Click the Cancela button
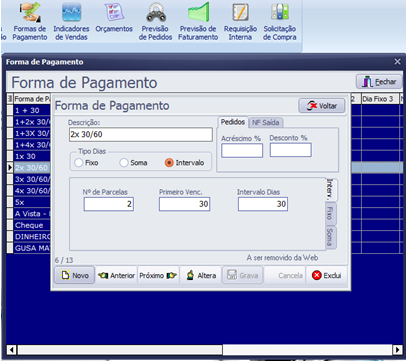 click(x=285, y=275)
